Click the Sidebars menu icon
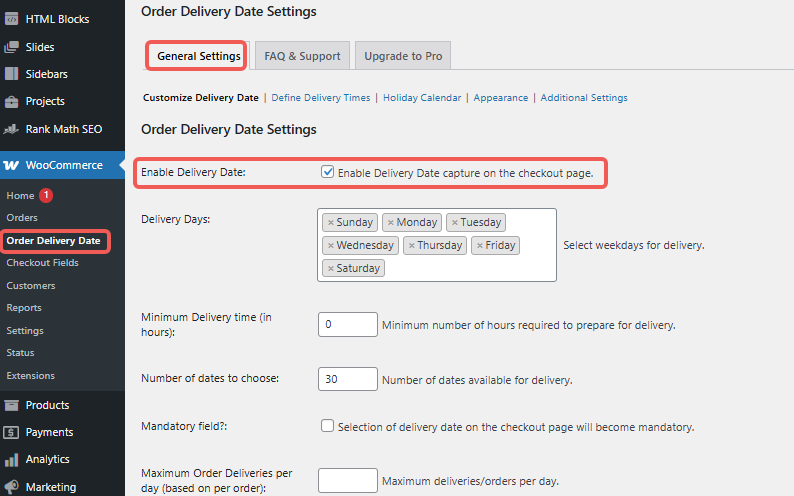The width and height of the screenshot is (794, 496). (x=12, y=74)
